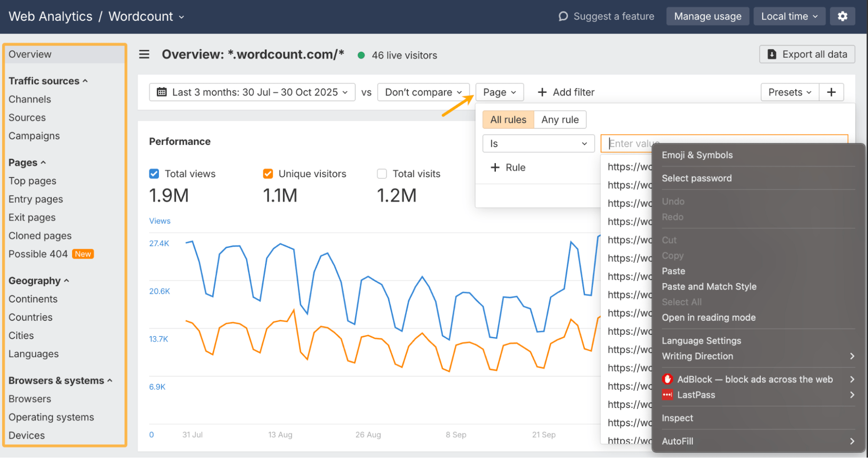Screen dimensions: 868x458
Task: Click the AdBlock hand icon in context menu
Action: [667, 379]
